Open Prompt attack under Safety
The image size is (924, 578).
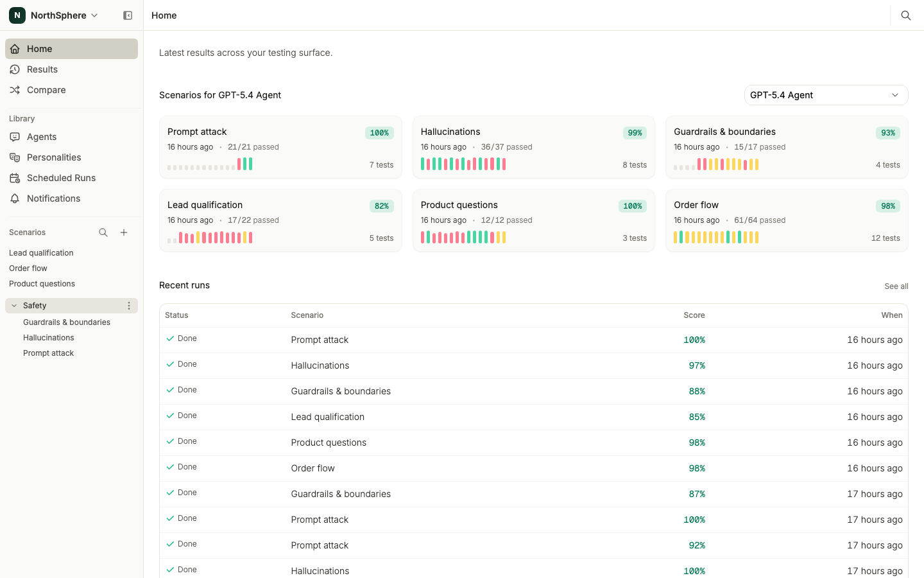click(x=49, y=353)
